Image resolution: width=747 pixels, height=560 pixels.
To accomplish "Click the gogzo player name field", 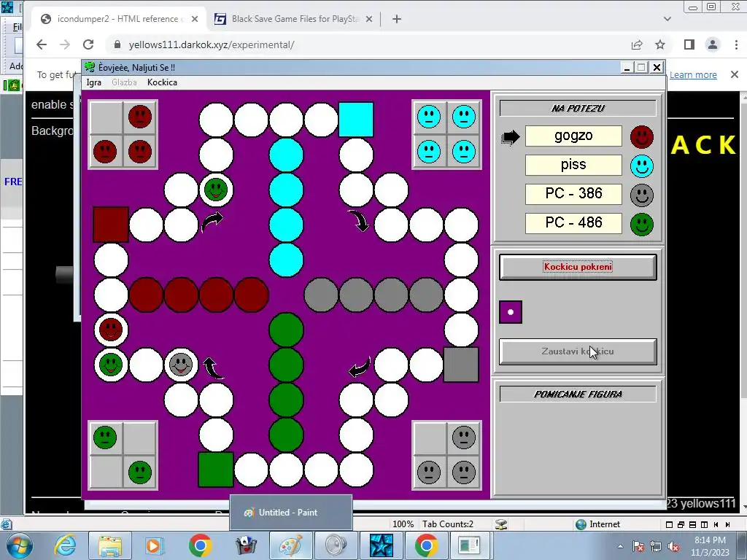I will click(x=573, y=136).
